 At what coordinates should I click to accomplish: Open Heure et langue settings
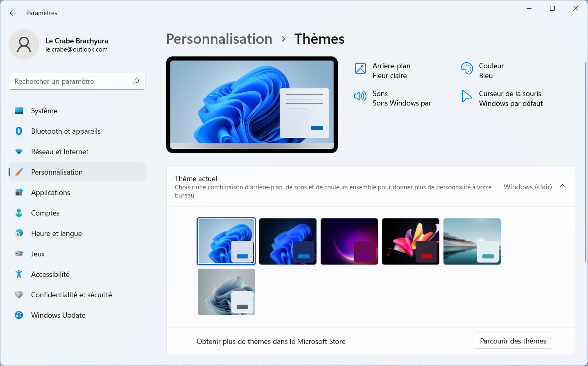coord(77,233)
